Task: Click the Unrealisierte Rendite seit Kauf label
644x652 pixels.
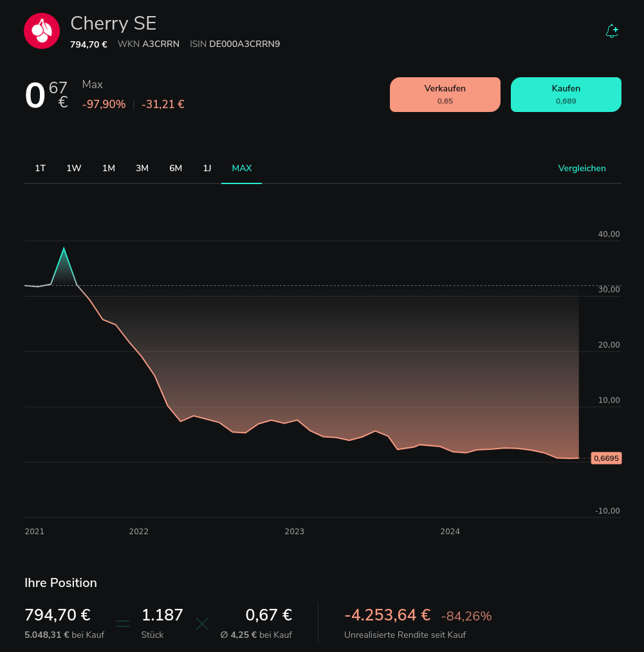Action: [405, 635]
